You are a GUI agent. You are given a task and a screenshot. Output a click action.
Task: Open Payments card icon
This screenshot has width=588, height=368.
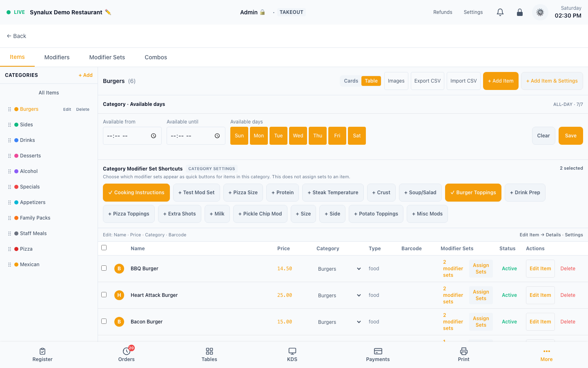point(378,351)
